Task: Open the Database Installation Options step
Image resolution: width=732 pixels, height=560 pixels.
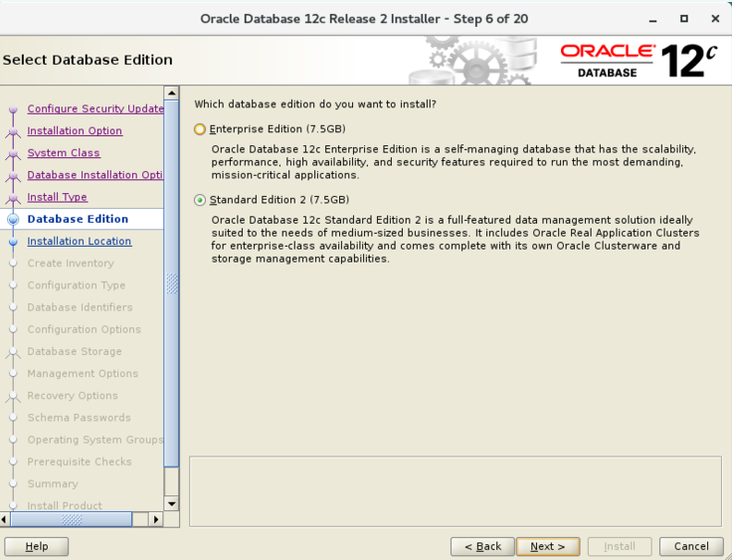Action: [95, 175]
